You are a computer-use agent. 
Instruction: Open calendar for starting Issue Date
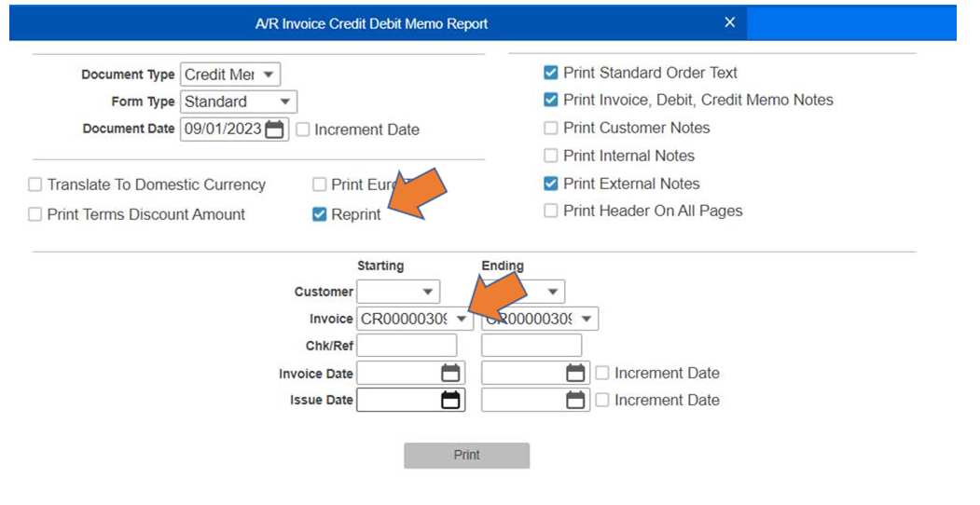(x=450, y=401)
